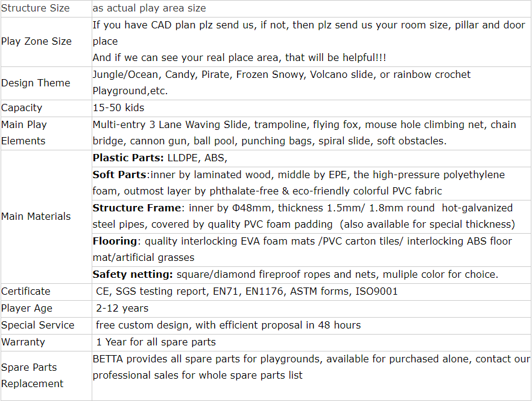The height and width of the screenshot is (401, 532).
Task: Select the 2-12 years value cell
Action: coord(311,309)
